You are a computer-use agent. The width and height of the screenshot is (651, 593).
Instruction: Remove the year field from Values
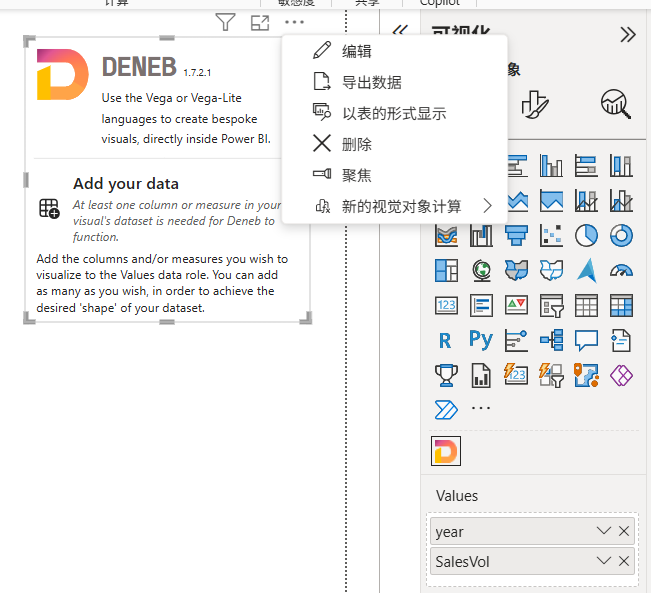click(624, 531)
